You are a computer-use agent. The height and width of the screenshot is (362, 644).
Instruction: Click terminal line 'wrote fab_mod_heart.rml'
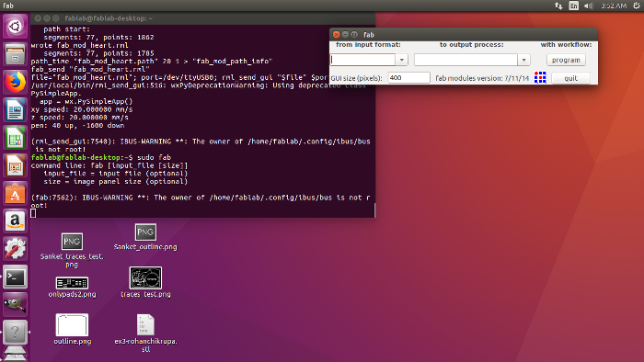[80, 45]
